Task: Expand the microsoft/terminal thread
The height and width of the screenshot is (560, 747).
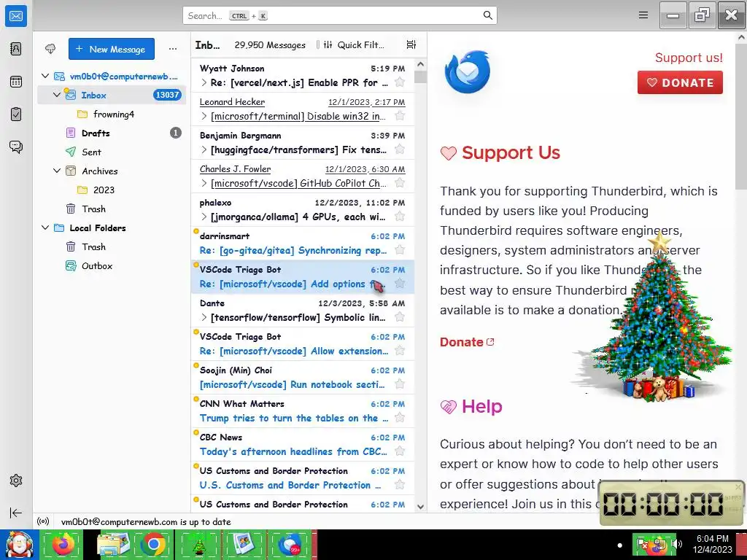Action: (204, 116)
